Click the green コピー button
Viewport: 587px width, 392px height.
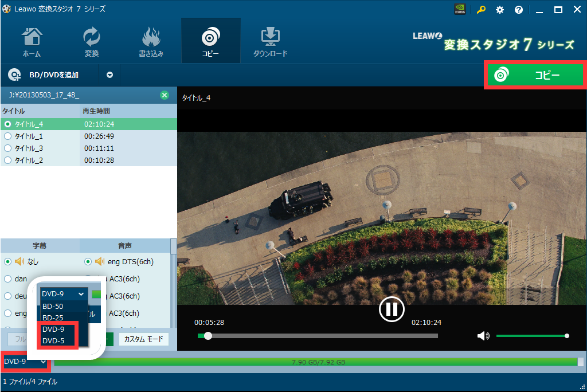click(534, 75)
